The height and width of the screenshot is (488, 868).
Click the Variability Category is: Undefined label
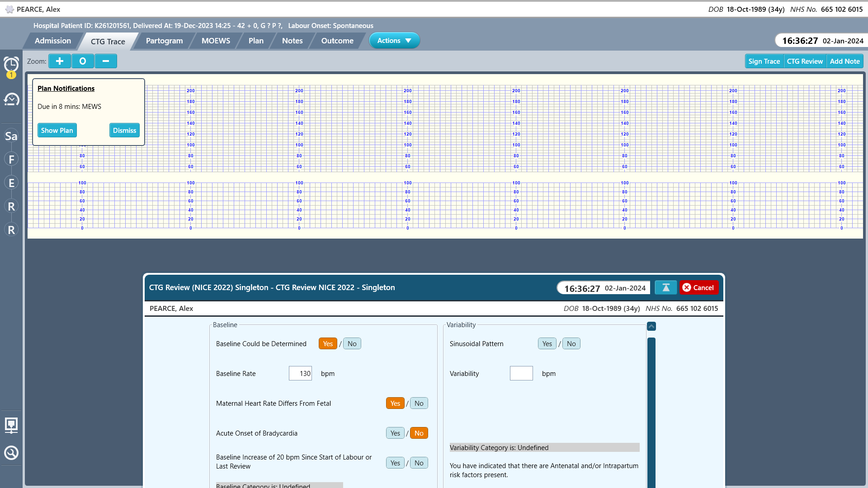coord(544,448)
